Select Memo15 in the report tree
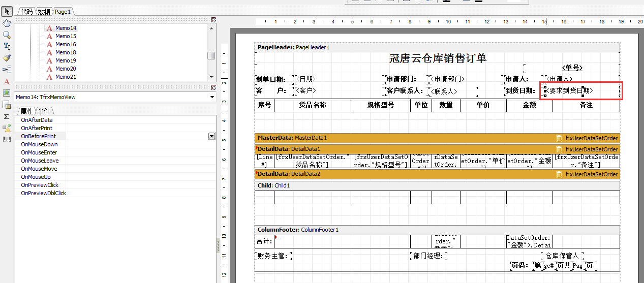The image size is (644, 283). coord(66,36)
